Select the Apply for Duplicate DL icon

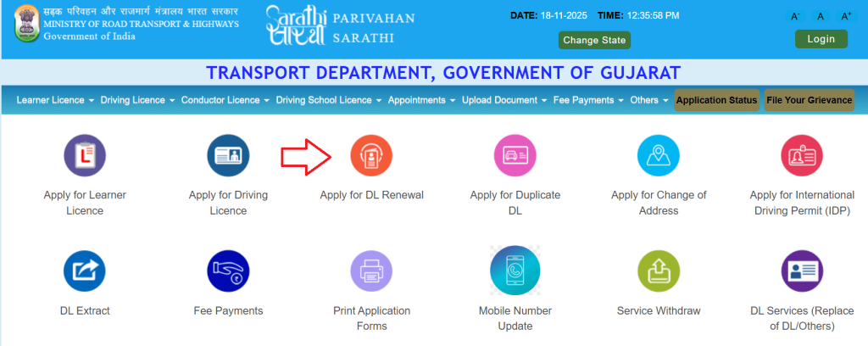(x=515, y=155)
